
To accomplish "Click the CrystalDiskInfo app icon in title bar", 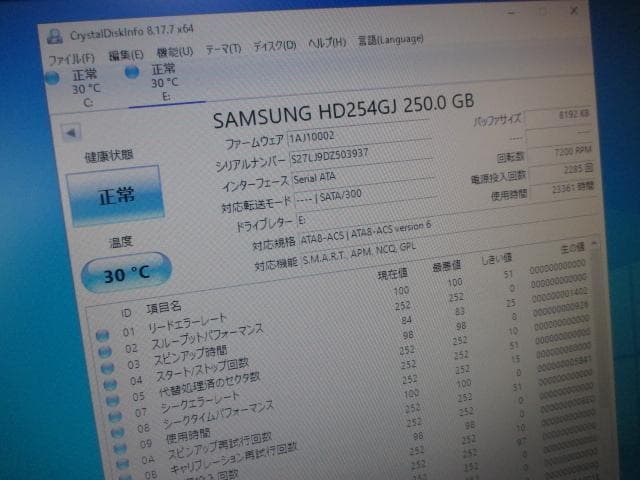I will (55, 36).
